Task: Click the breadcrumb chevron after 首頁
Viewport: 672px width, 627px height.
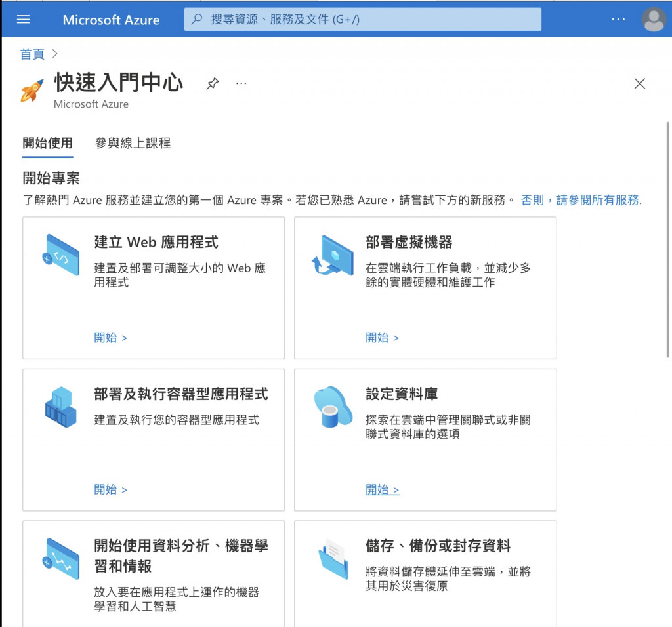Action: tap(54, 54)
